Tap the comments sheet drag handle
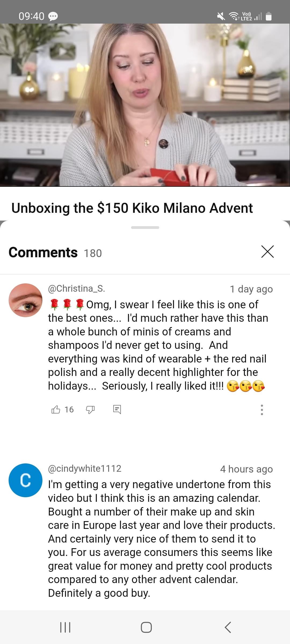290x644 pixels. click(145, 228)
